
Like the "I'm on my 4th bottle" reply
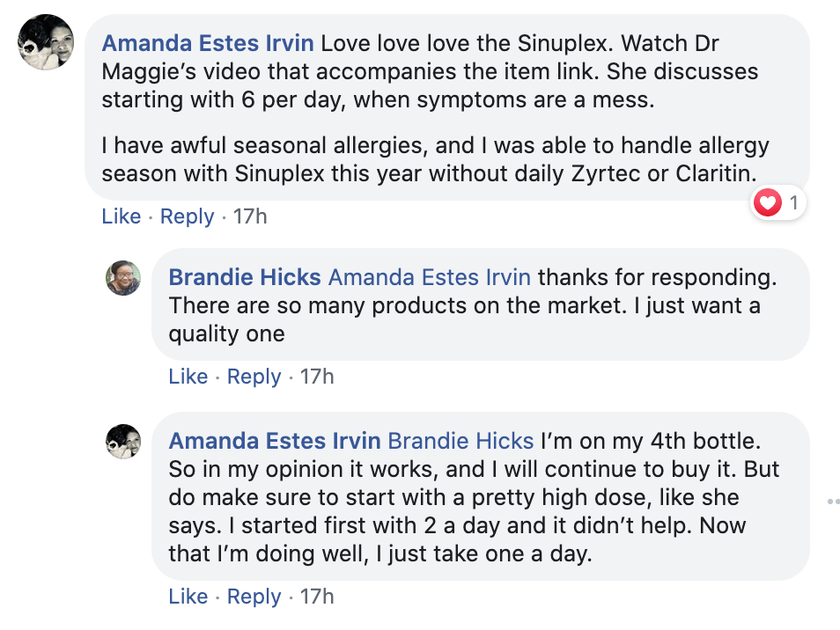(188, 597)
